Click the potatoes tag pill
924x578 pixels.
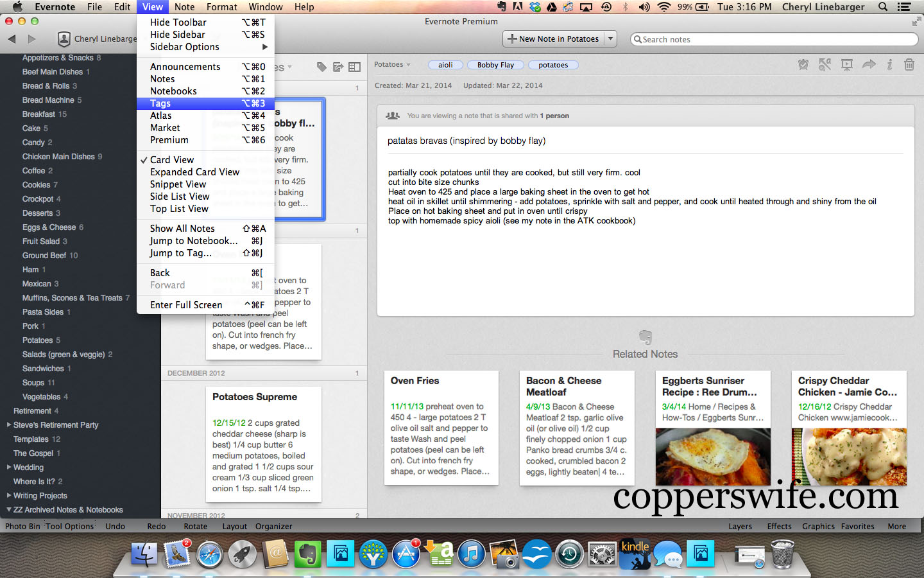click(553, 65)
